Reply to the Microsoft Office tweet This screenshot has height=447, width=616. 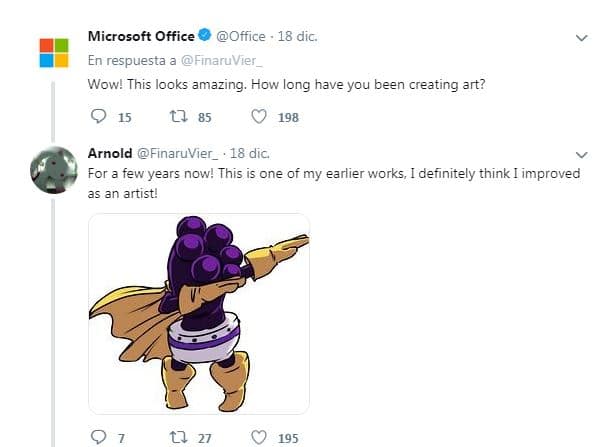pyautogui.click(x=98, y=117)
